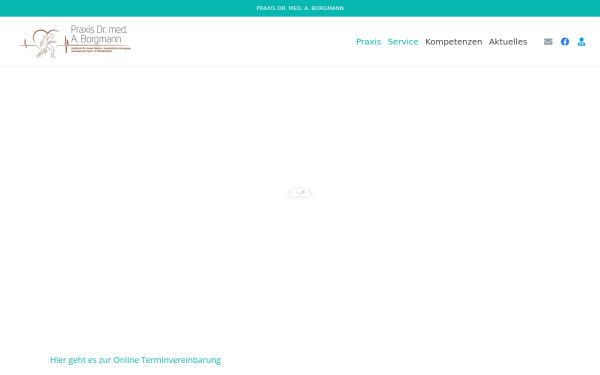Click the Praxis Dr. med. A. Borgmann logo
600x375 pixels.
point(75,41)
